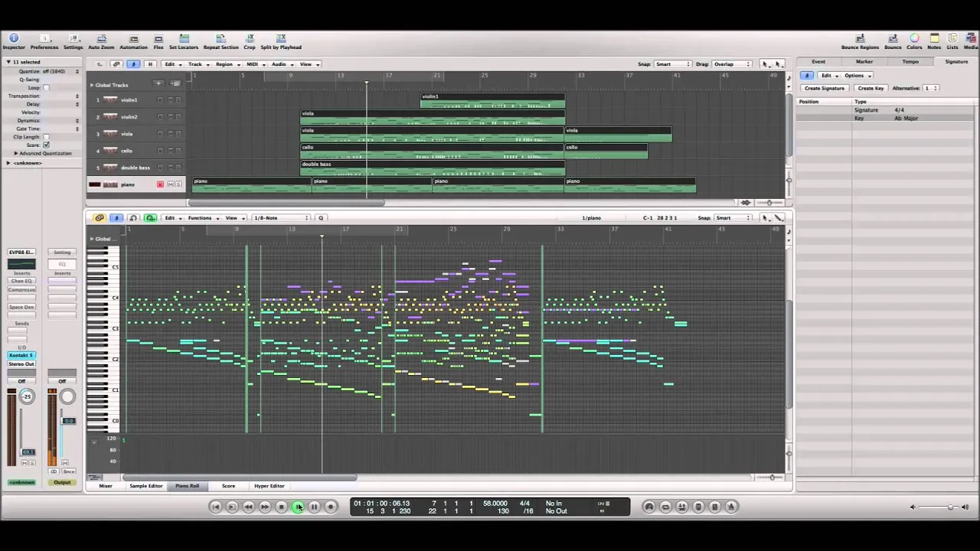Click the Rewind transport button
980x551 pixels.
[x=248, y=507]
